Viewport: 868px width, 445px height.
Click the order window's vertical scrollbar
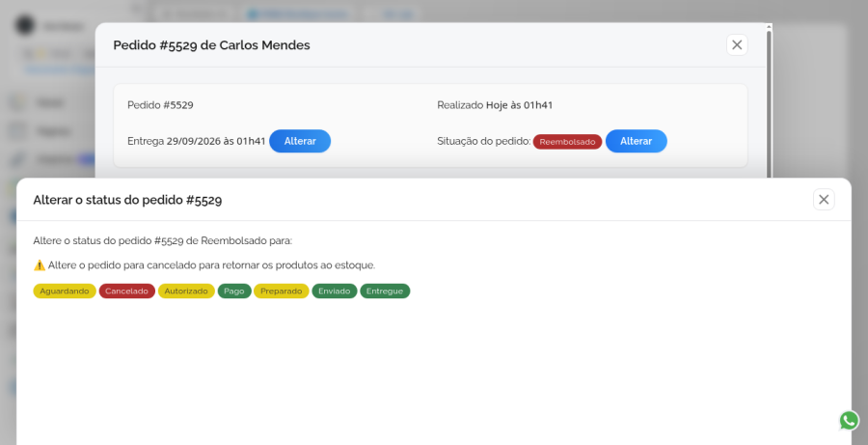tap(769, 102)
